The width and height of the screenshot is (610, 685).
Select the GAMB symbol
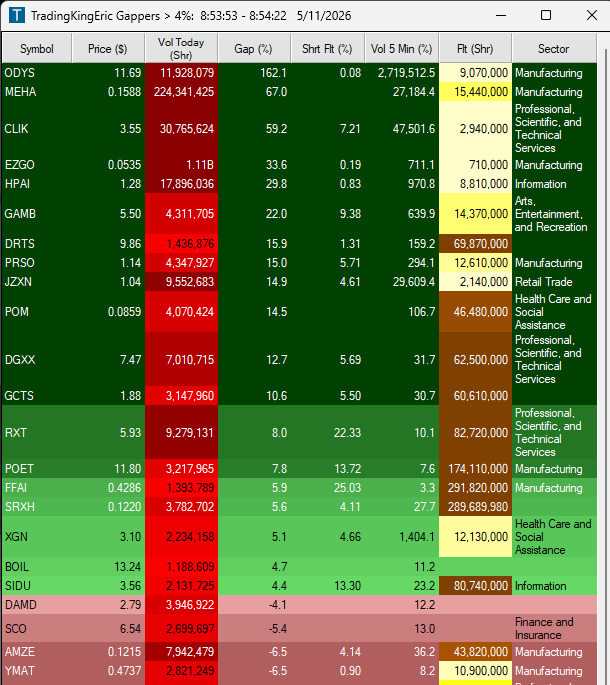(x=20, y=214)
